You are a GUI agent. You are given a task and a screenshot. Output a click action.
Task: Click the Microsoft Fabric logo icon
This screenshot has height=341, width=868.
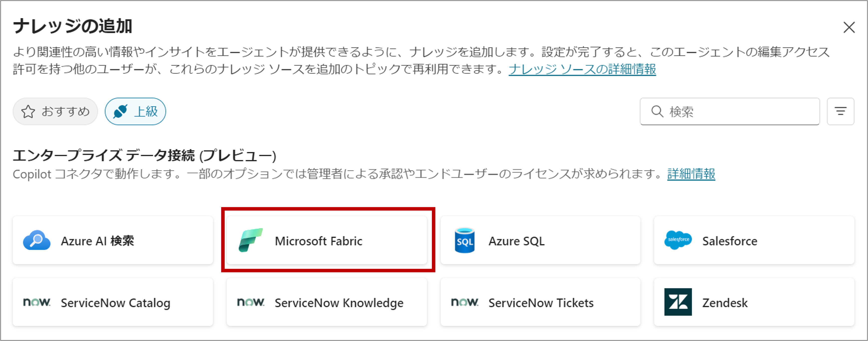[x=250, y=240]
